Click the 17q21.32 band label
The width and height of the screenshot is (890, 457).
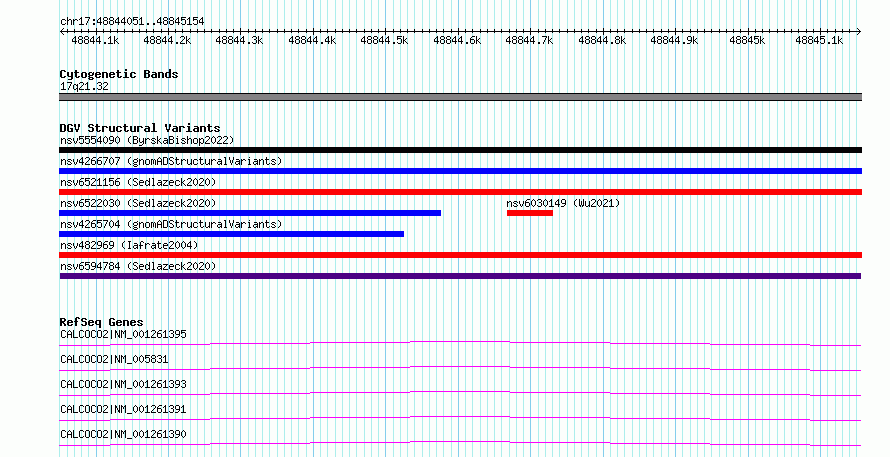pos(85,87)
